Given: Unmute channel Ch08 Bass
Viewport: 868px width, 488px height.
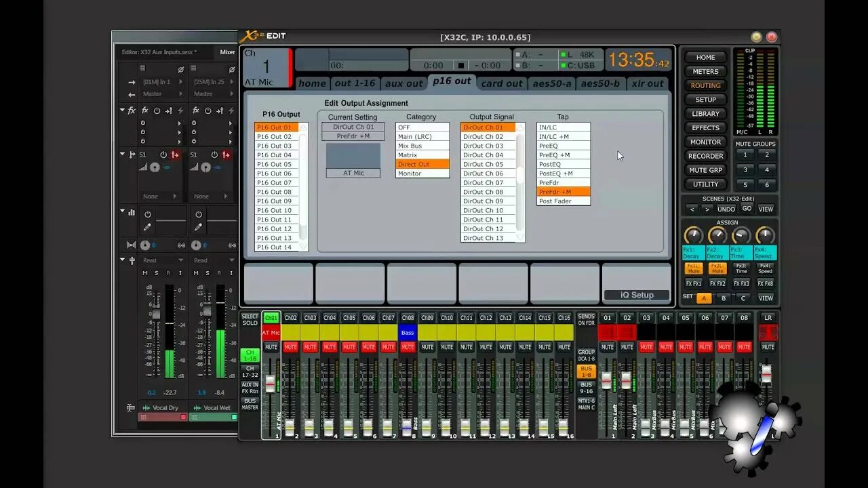Looking at the screenshot, I should coord(408,347).
